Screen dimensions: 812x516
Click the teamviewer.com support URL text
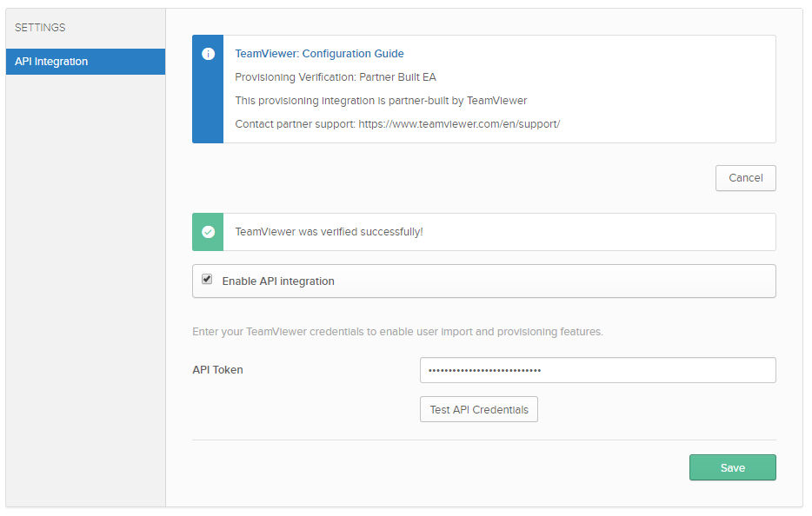(x=459, y=124)
